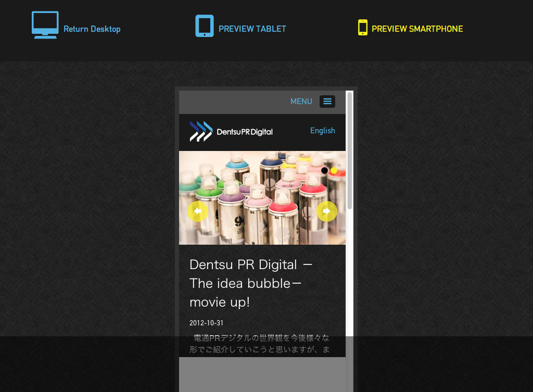Go to previous slide with left arrow

[198, 211]
